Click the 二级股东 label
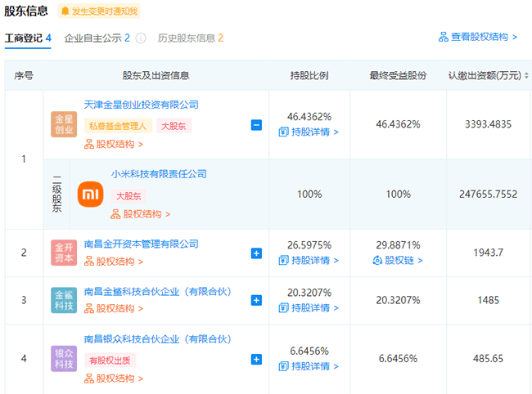 pyautogui.click(x=56, y=194)
